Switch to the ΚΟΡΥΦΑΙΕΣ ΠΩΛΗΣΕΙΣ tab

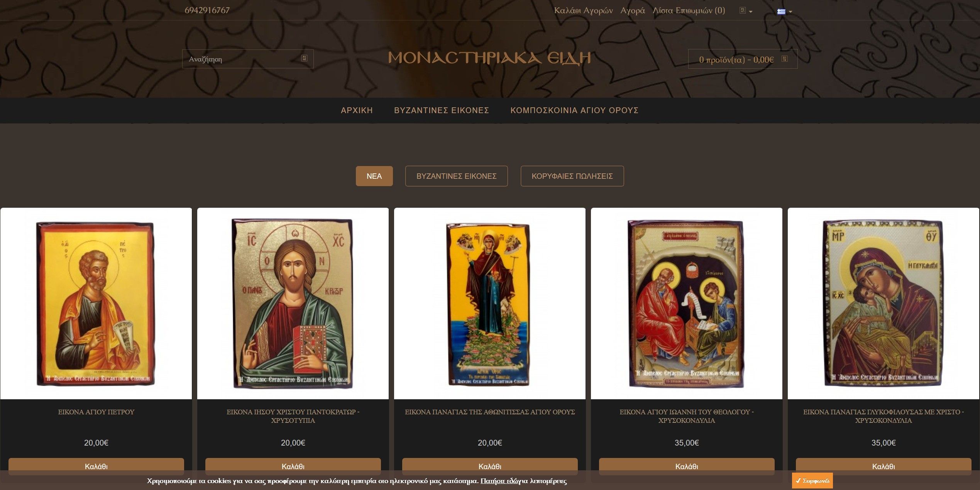(x=572, y=176)
